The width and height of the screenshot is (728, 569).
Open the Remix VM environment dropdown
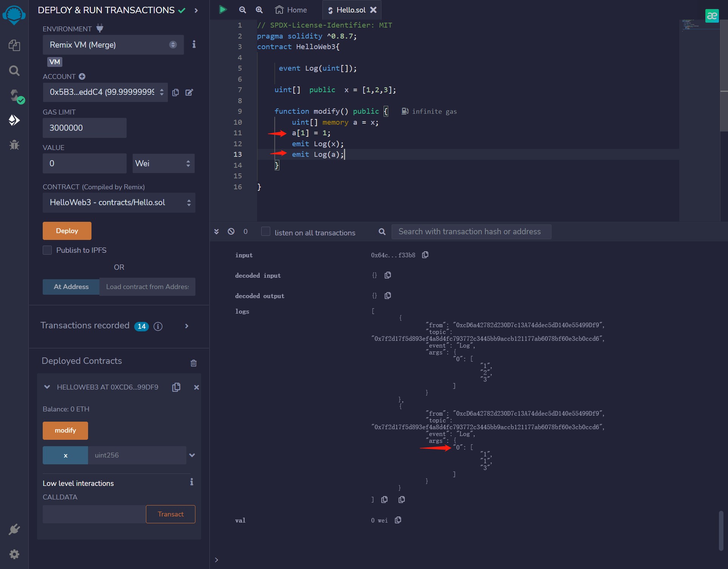point(113,45)
